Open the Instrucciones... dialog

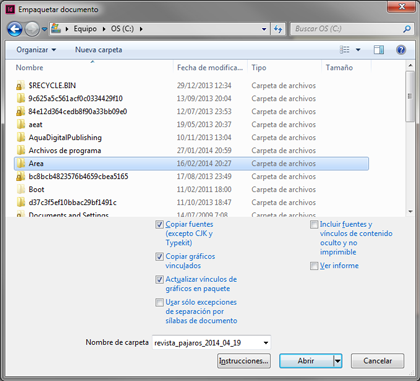(244, 361)
